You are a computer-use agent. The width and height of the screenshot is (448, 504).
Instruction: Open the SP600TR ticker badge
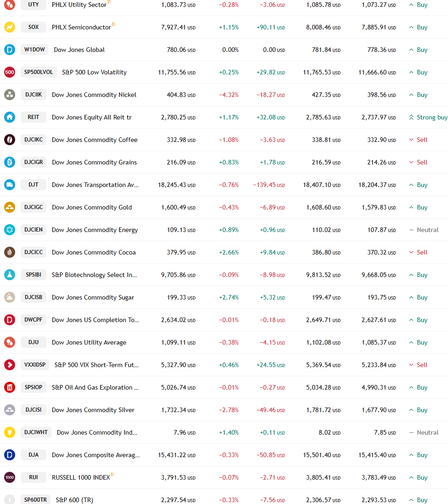click(x=35, y=499)
